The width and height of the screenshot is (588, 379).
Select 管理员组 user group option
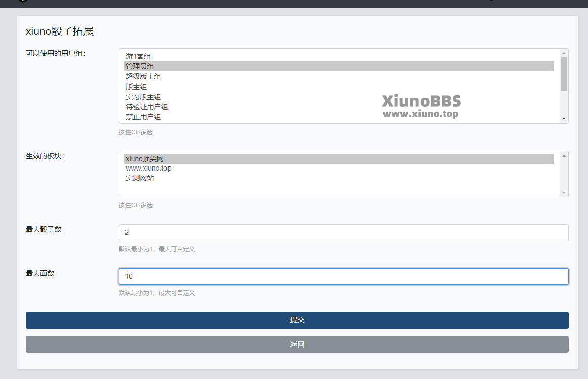pyautogui.click(x=339, y=66)
